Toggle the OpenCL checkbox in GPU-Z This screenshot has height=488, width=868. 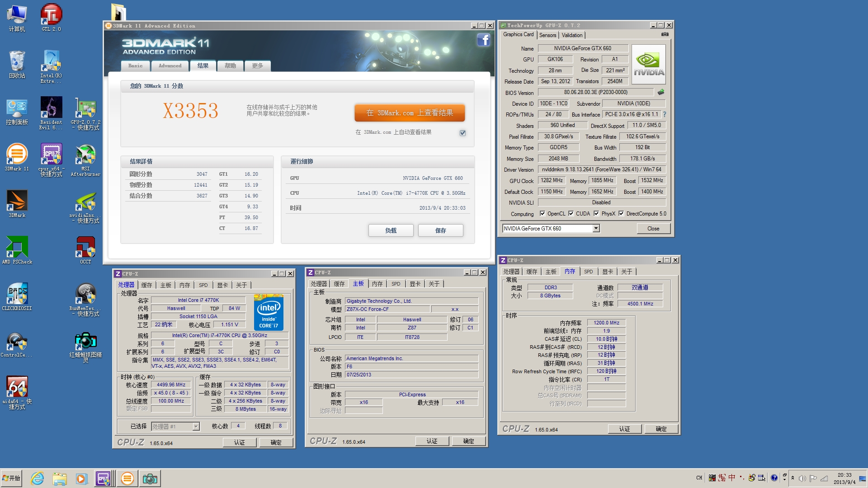542,214
